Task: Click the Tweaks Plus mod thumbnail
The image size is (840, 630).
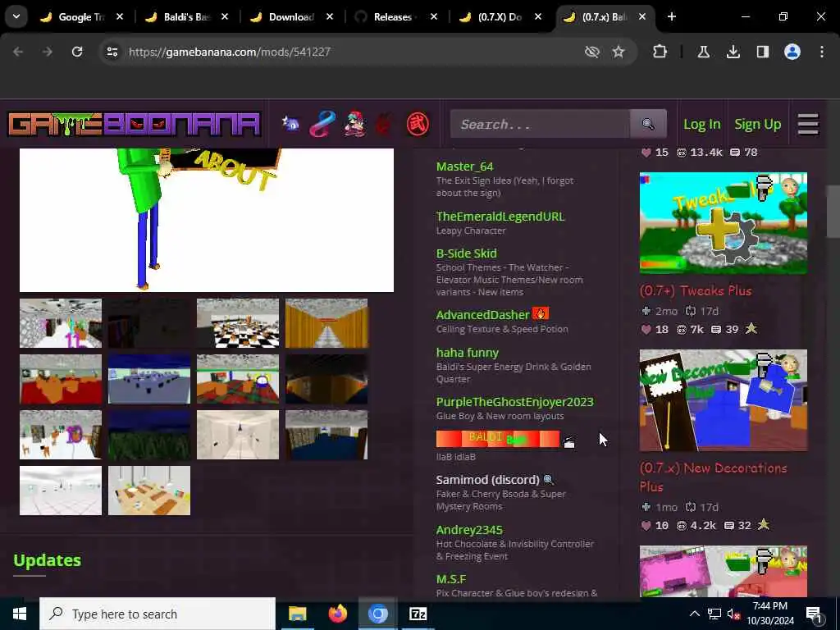Action: coord(724,223)
